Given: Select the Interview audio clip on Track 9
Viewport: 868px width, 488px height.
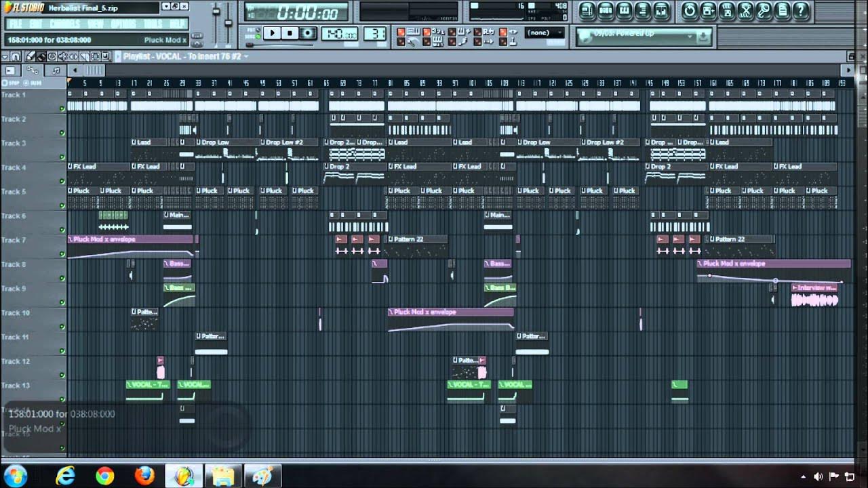Looking at the screenshot, I should coord(815,296).
